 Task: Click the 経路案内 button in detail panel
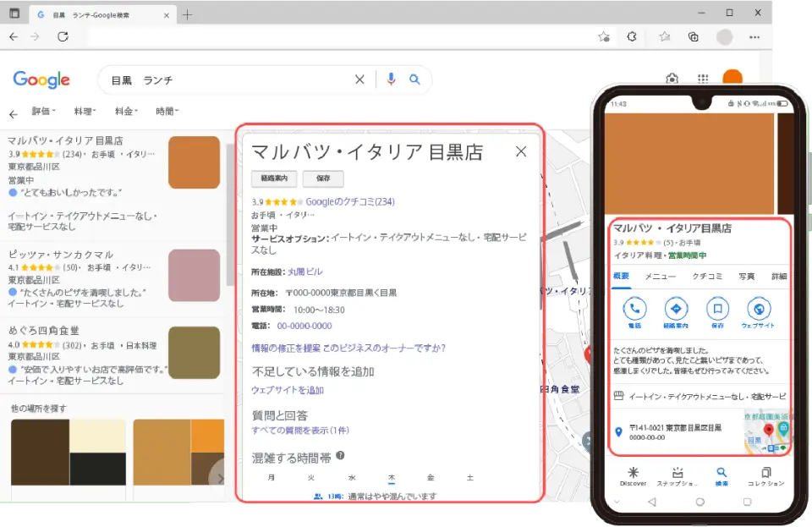pyautogui.click(x=274, y=178)
